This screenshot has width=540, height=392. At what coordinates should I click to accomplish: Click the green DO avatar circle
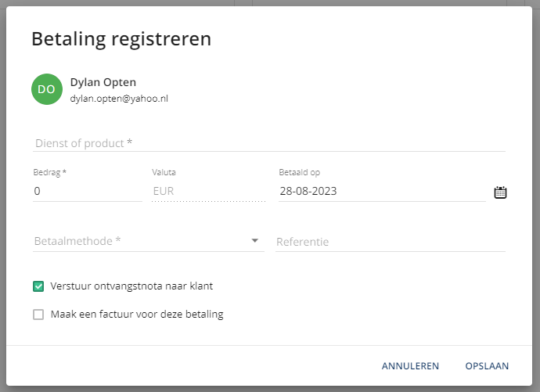tap(47, 89)
